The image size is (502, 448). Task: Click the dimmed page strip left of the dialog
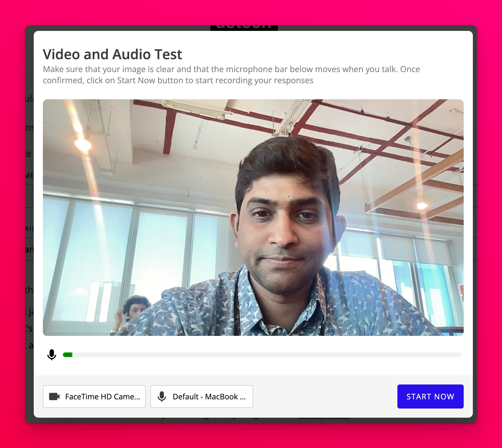pos(29,200)
